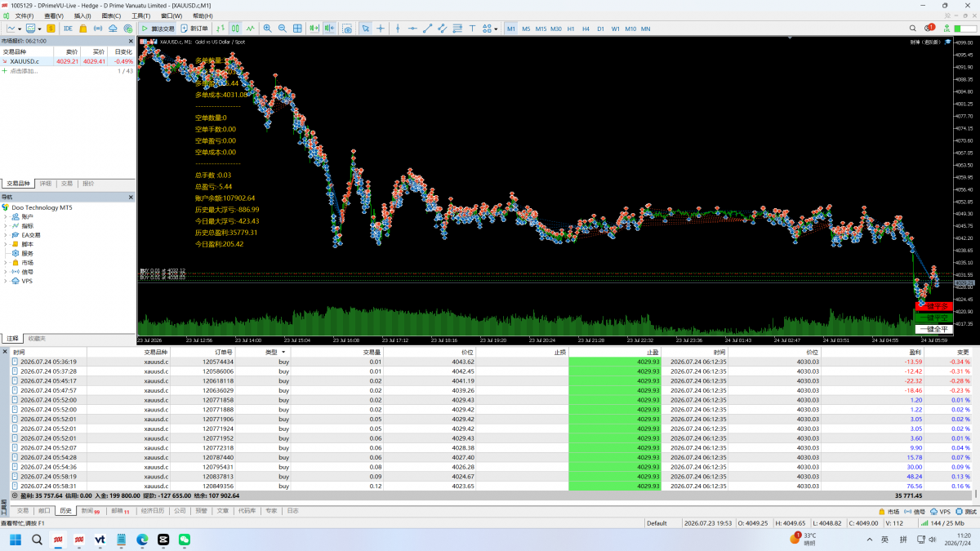980x551 pixels.
Task: Toggle the chart auto-scroll button
Action: [x=314, y=29]
